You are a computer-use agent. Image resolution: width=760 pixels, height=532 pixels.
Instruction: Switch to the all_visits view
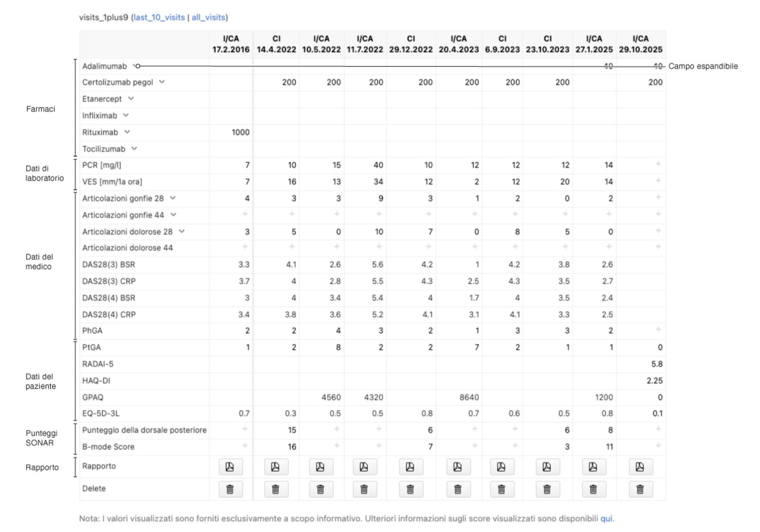pos(209,17)
